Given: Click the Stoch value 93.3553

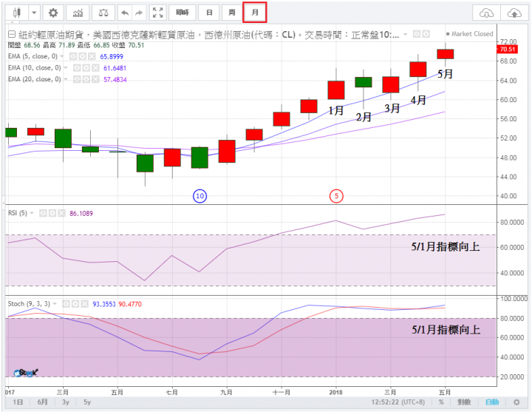Looking at the screenshot, I should (x=104, y=304).
